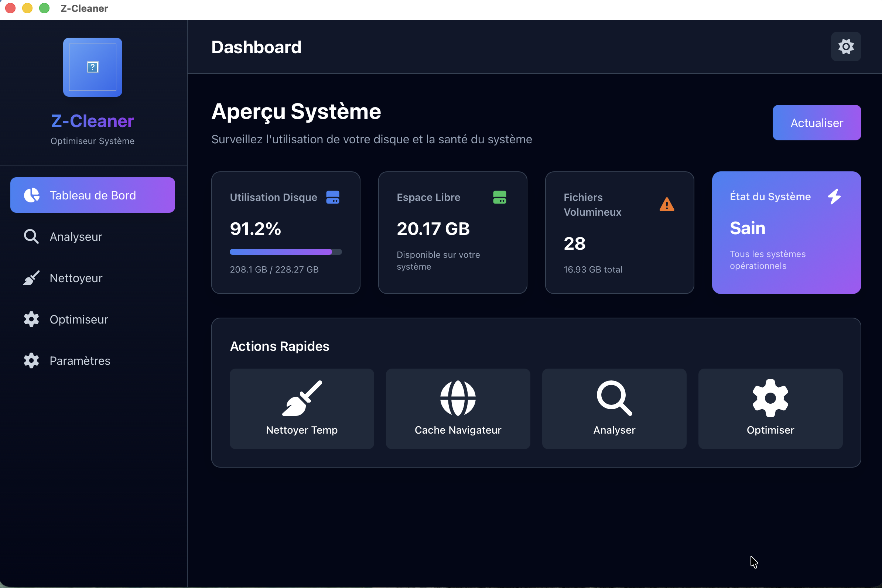Click the blue disk icon in Utilisation Disque

point(333,197)
